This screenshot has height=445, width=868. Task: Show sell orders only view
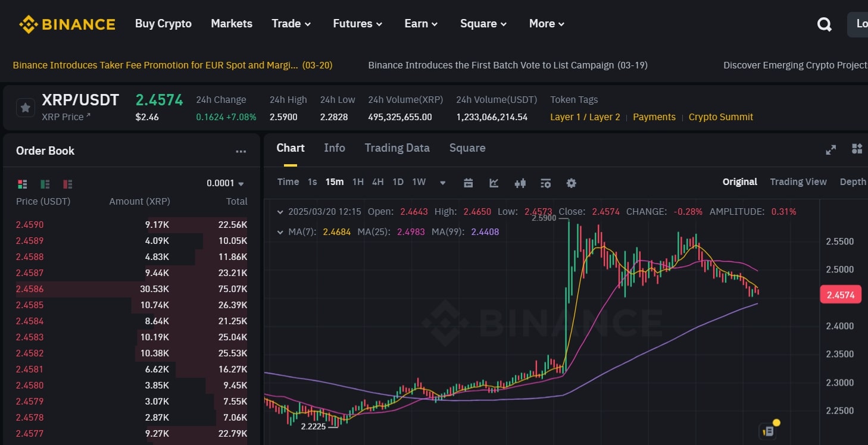(x=67, y=184)
